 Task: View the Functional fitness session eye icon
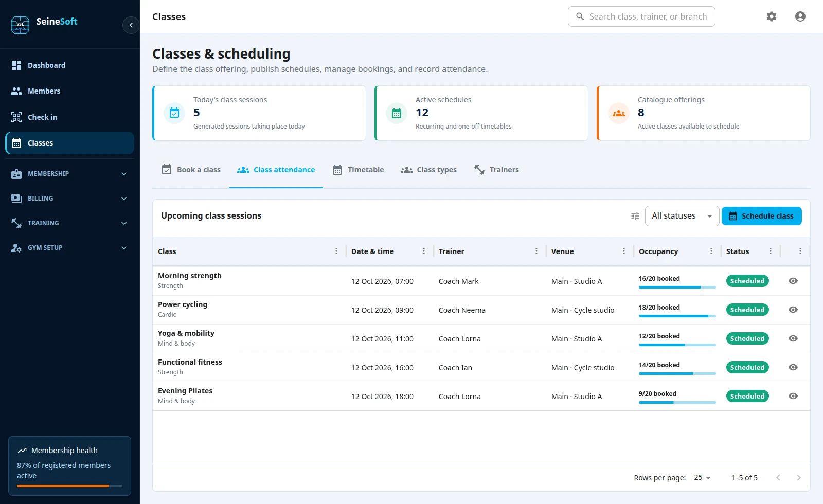point(793,367)
